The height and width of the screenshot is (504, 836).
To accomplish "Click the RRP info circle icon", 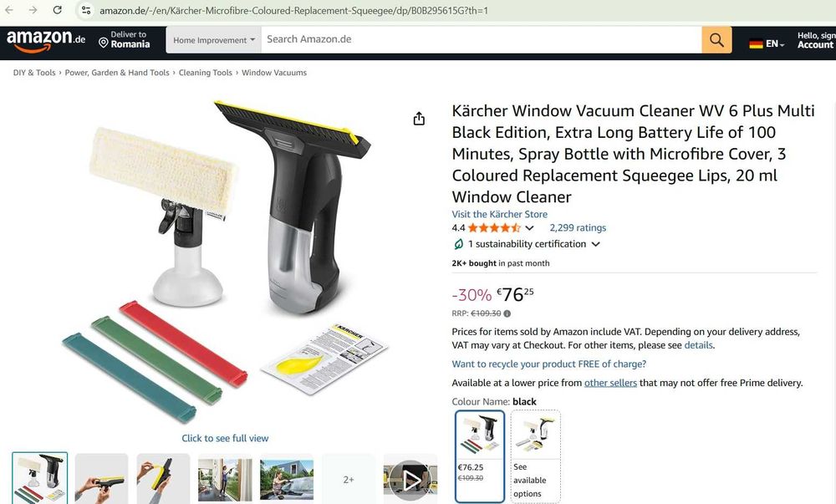I will [507, 313].
